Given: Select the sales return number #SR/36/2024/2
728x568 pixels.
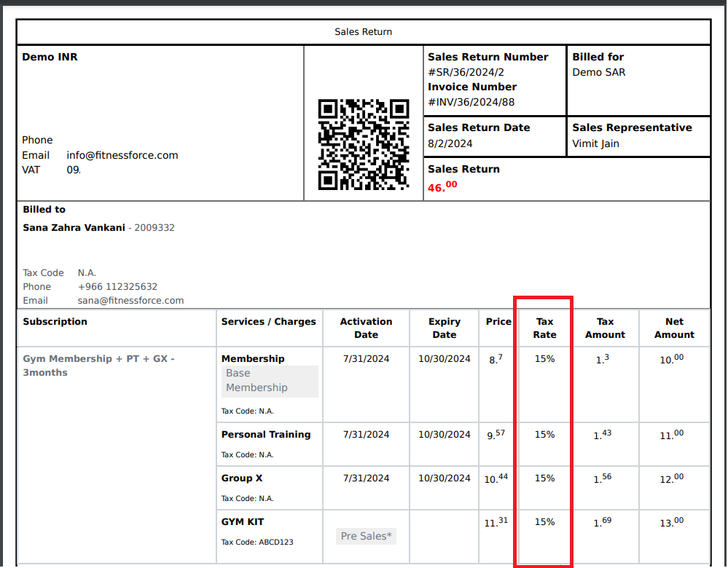Looking at the screenshot, I should click(466, 72).
